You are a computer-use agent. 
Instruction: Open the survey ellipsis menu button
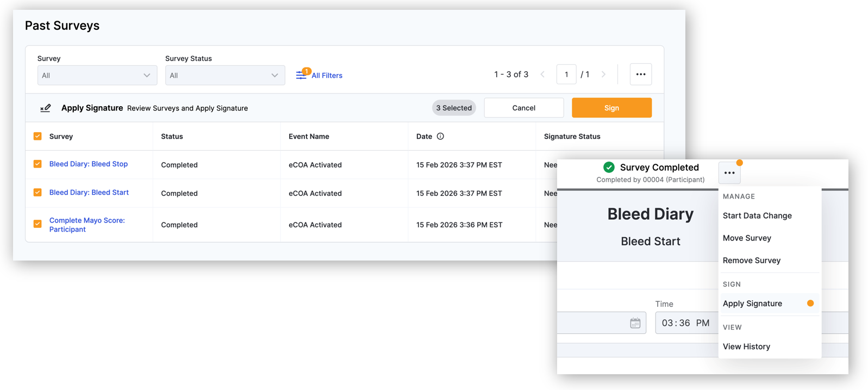point(729,173)
